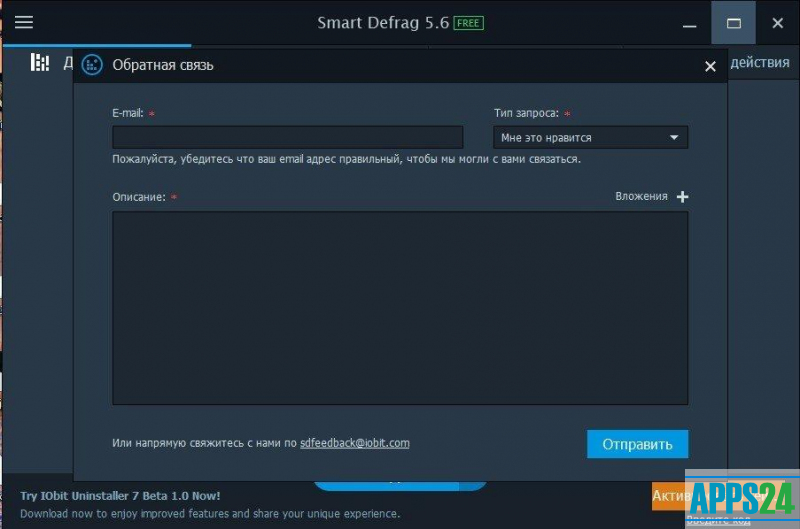Open the sdfeedback@iobit.com email link
800x529 pixels.
tap(354, 443)
